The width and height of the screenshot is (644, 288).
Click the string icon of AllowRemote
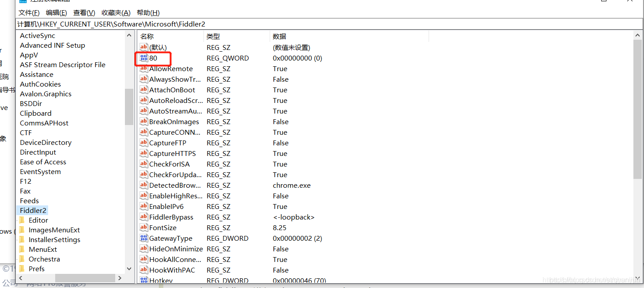143,68
